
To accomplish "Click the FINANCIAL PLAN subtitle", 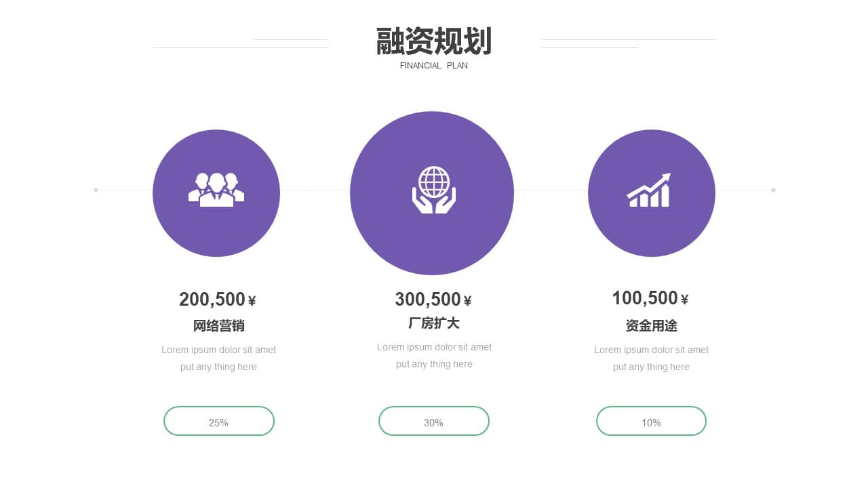I will 434,66.
